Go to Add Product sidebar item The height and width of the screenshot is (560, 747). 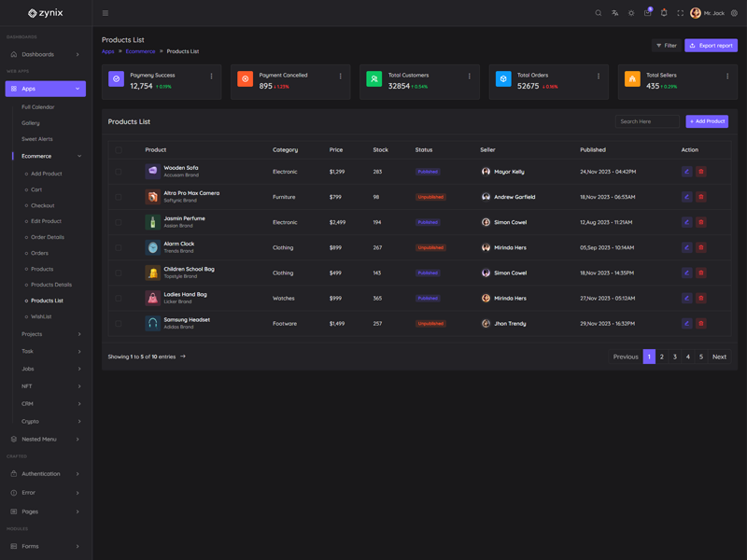coord(46,174)
